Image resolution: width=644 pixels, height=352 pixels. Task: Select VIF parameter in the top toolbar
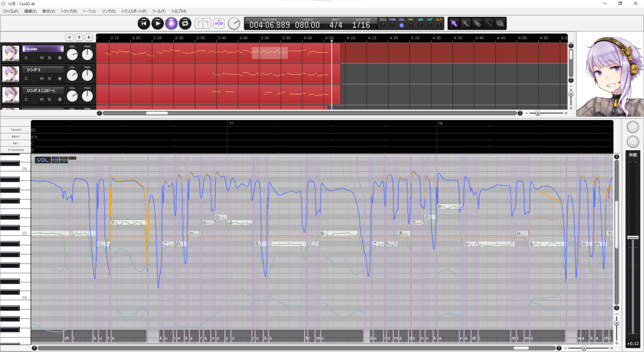430,23
